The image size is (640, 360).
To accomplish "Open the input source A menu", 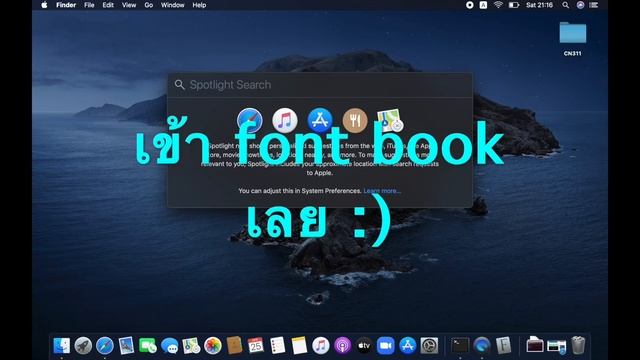I will point(483,5).
